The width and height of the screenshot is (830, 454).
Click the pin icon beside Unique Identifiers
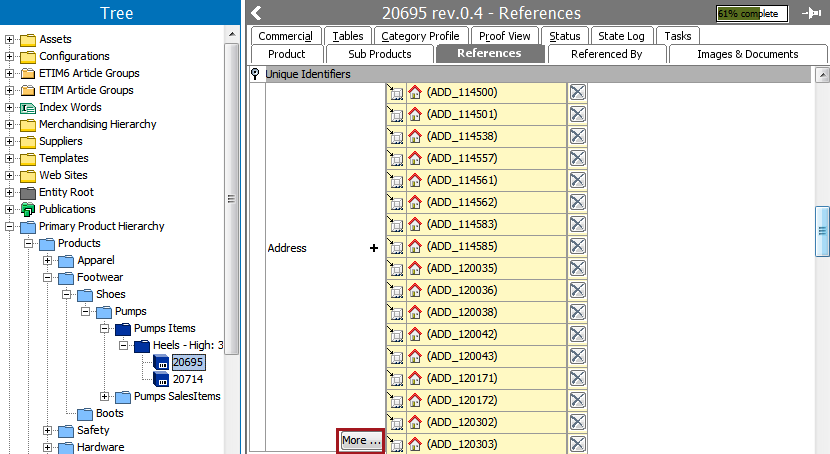click(255, 74)
